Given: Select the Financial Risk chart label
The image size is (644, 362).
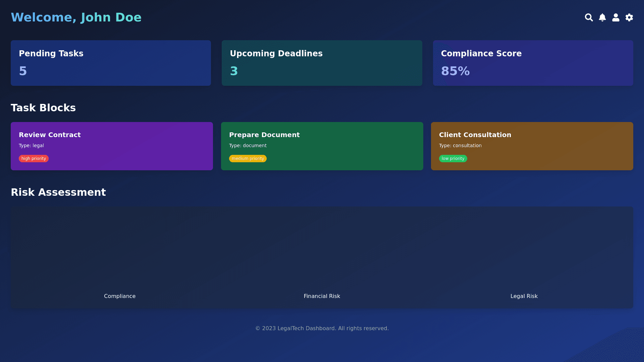Looking at the screenshot, I should pos(322,296).
